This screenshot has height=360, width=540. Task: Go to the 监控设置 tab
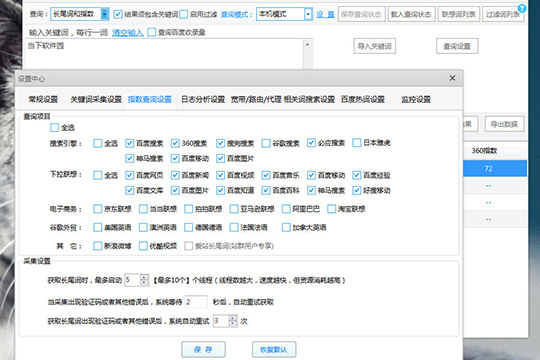point(416,100)
